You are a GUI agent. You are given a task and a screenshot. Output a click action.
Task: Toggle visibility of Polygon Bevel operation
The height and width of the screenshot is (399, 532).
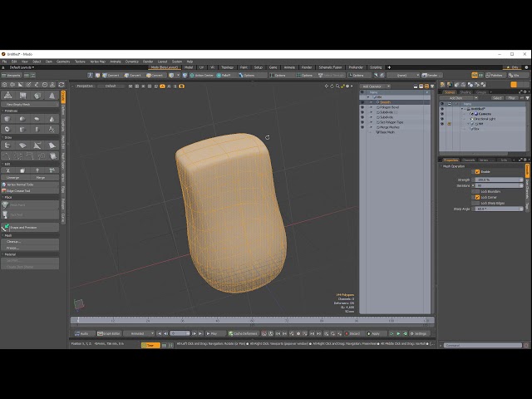coord(362,107)
